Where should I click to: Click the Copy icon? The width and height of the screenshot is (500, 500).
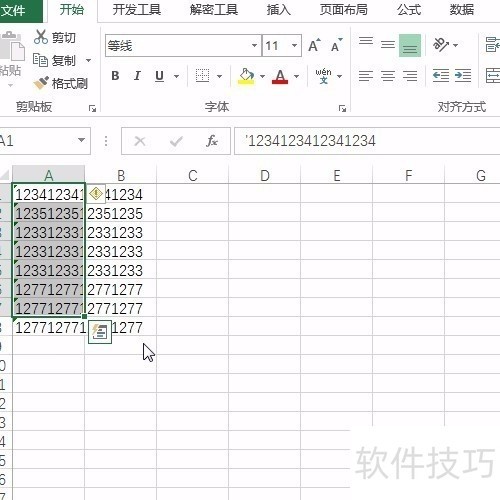[41, 60]
